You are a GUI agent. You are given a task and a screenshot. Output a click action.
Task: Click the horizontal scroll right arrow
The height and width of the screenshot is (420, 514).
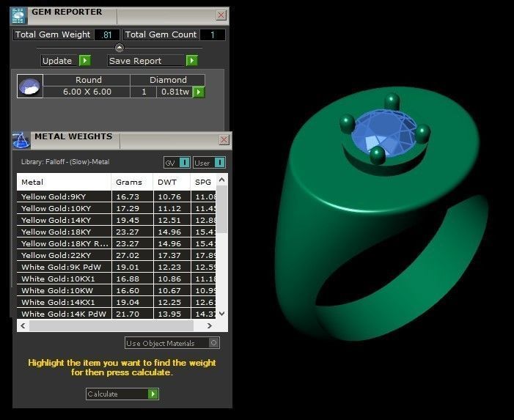pos(210,325)
